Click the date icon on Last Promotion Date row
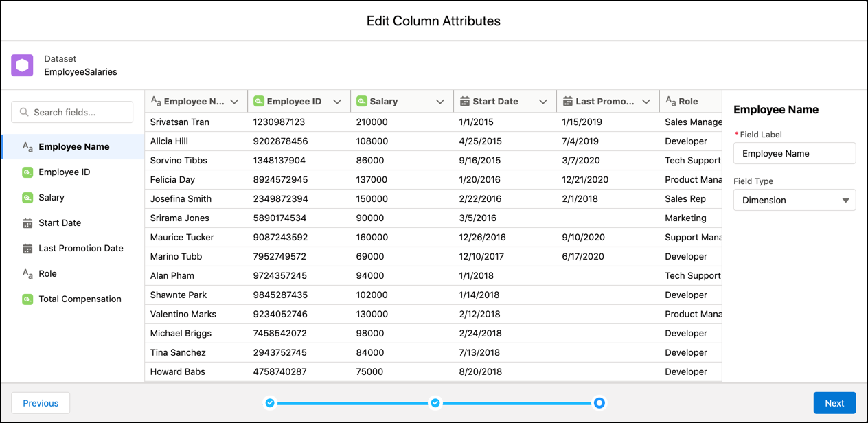868x423 pixels. click(x=28, y=248)
